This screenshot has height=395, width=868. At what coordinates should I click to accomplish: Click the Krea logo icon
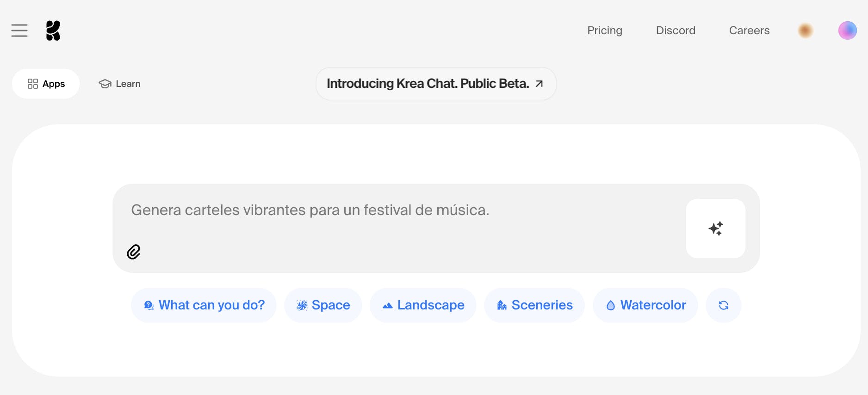53,31
